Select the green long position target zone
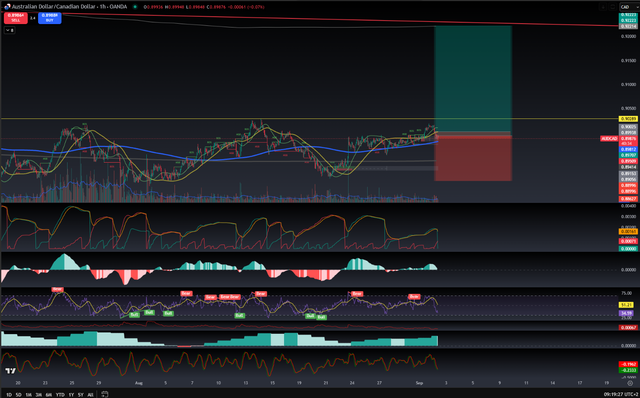The height and width of the screenshot is (398, 640). pyautogui.click(x=473, y=79)
